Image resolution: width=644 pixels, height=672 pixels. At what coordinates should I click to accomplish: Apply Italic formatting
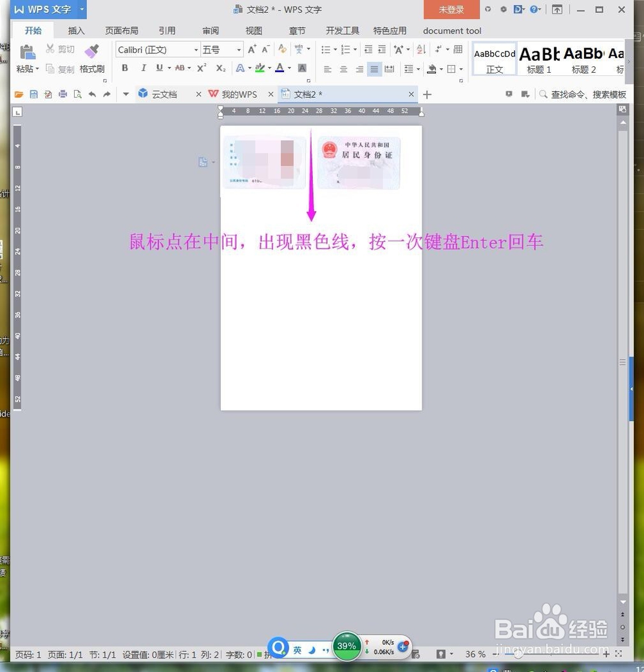click(143, 68)
